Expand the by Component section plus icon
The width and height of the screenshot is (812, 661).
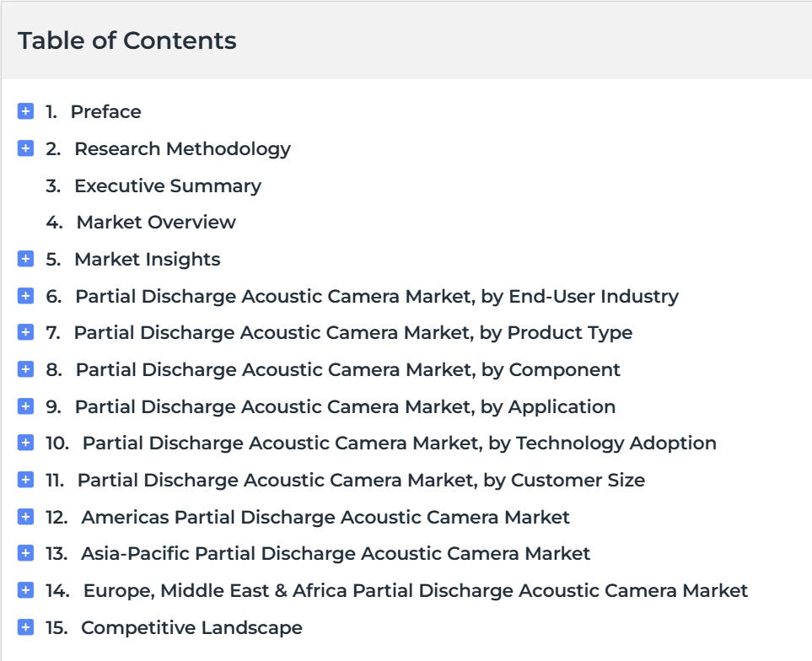(x=25, y=369)
